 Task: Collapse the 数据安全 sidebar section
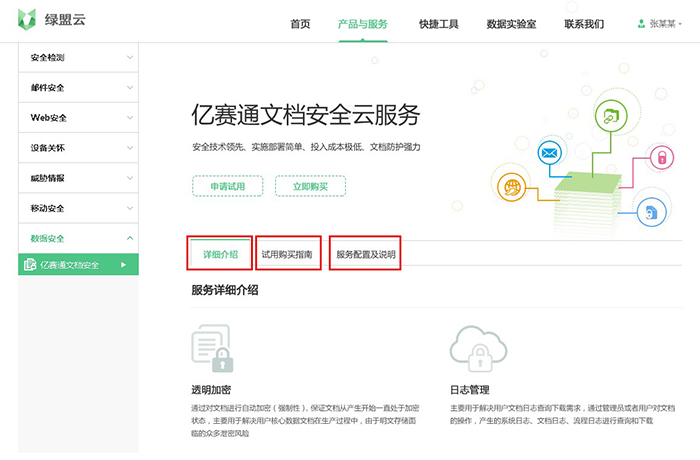79,238
